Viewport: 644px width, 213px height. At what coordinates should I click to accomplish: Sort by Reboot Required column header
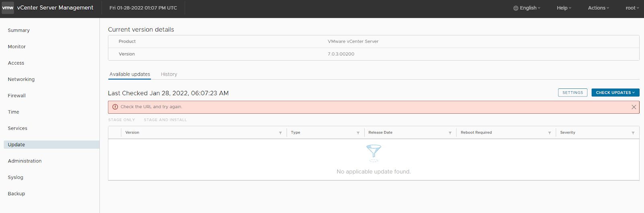(x=476, y=133)
